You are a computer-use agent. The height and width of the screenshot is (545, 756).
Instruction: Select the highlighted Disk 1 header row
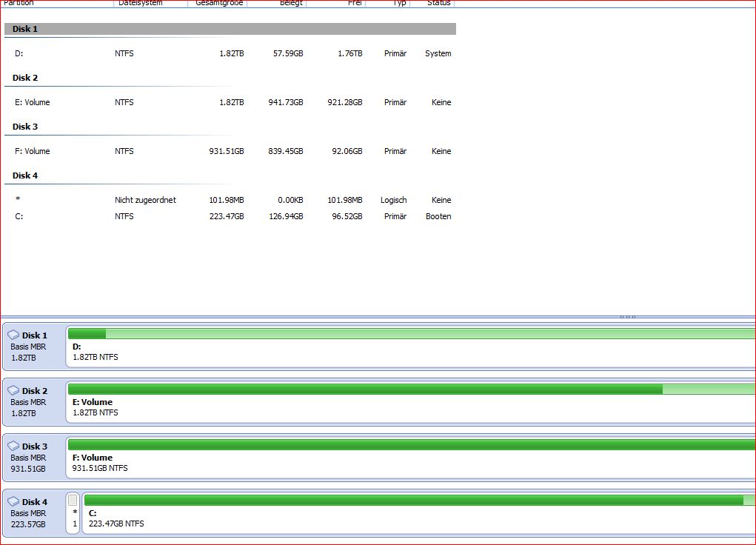(230, 29)
